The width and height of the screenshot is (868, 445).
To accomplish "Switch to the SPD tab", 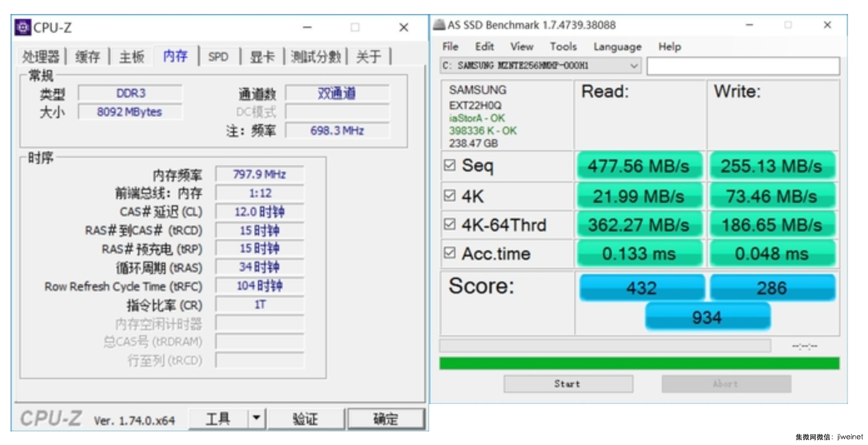I will (x=218, y=56).
